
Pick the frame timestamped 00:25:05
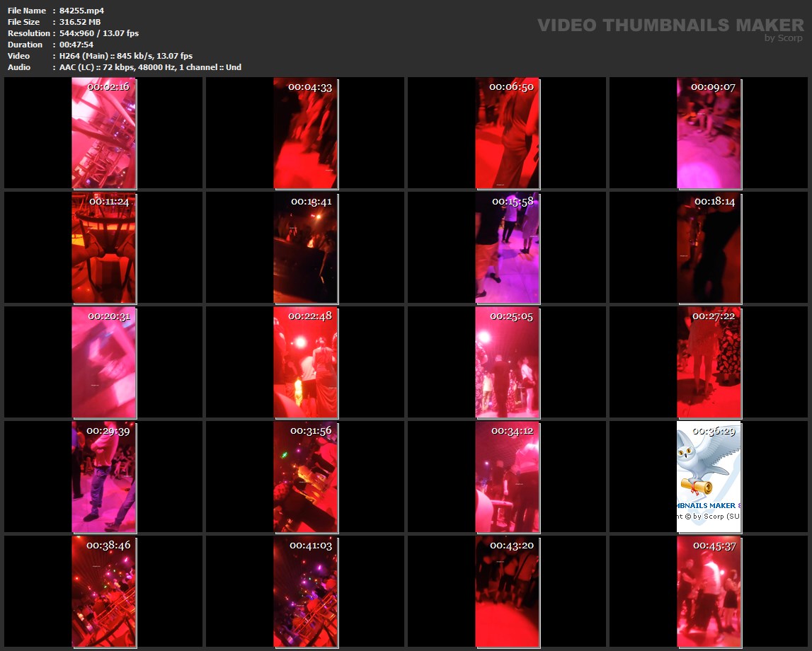508,363
